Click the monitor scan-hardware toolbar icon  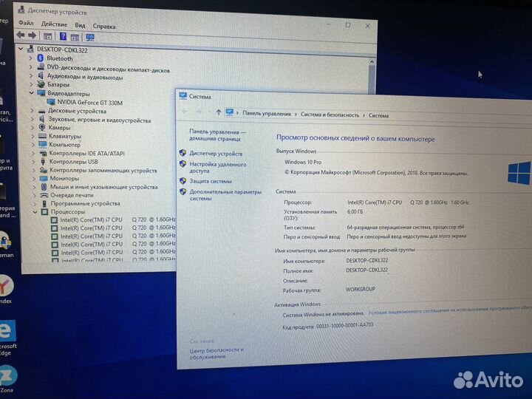point(90,38)
